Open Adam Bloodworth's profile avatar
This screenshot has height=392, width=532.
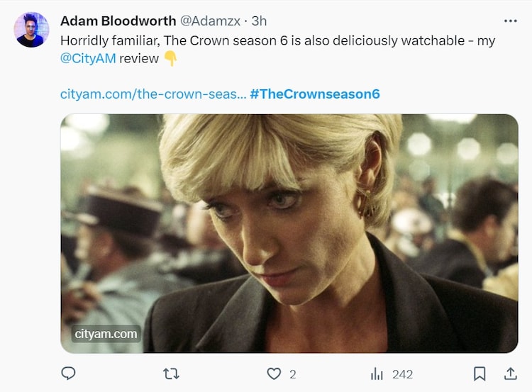coord(32,30)
